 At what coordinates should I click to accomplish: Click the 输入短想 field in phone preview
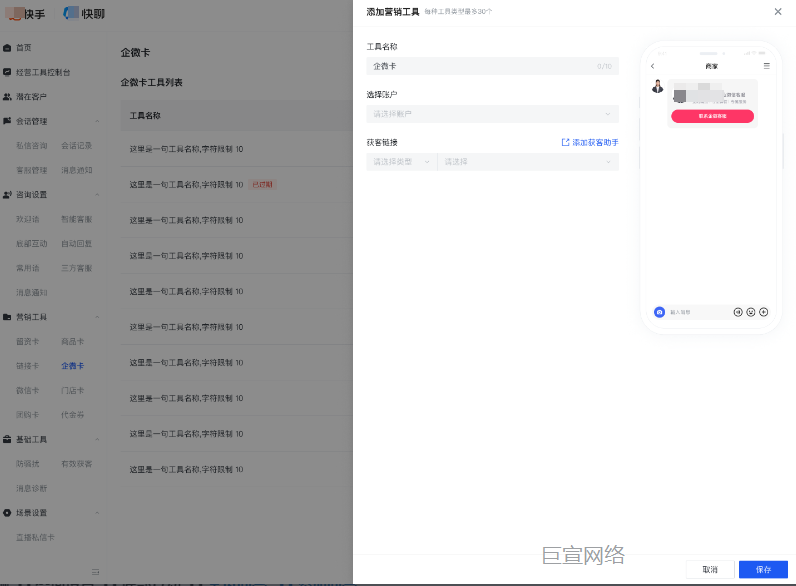[x=680, y=312]
